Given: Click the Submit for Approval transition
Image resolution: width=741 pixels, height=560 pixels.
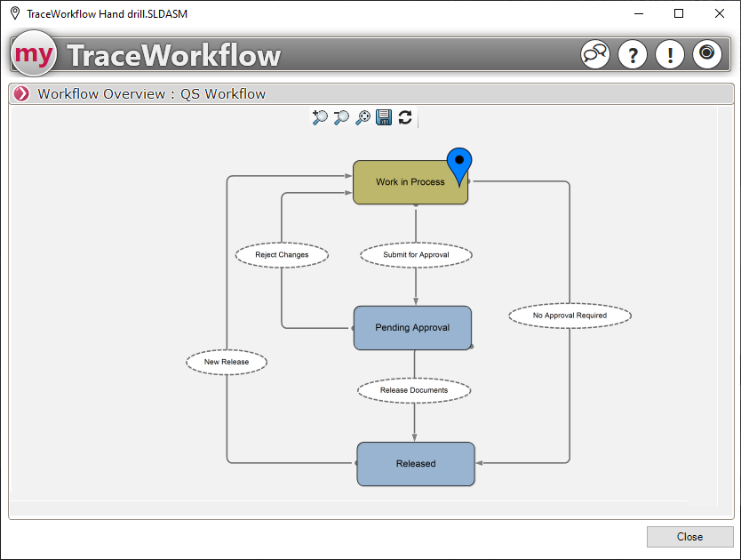Looking at the screenshot, I should (416, 255).
